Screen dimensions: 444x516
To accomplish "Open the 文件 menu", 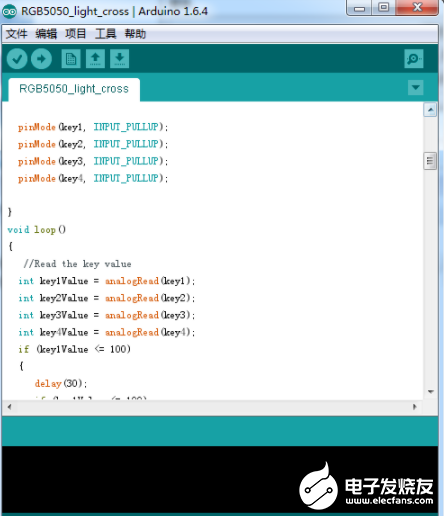I will click(16, 34).
